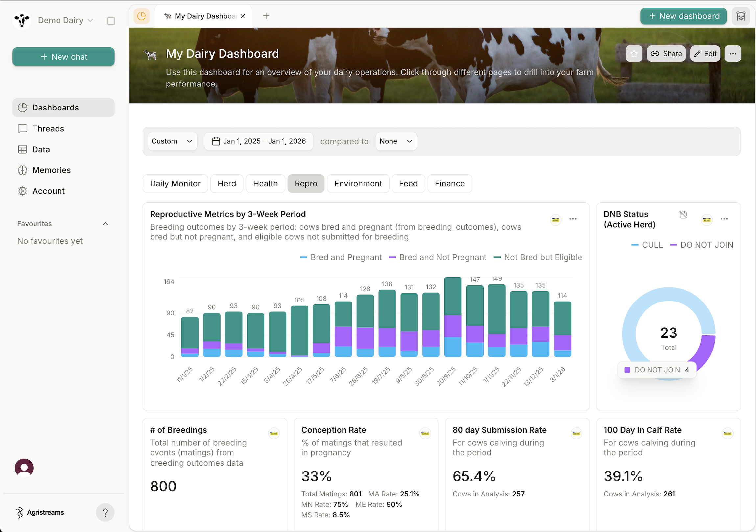Click the 39.1% in calf rate value

(x=623, y=476)
